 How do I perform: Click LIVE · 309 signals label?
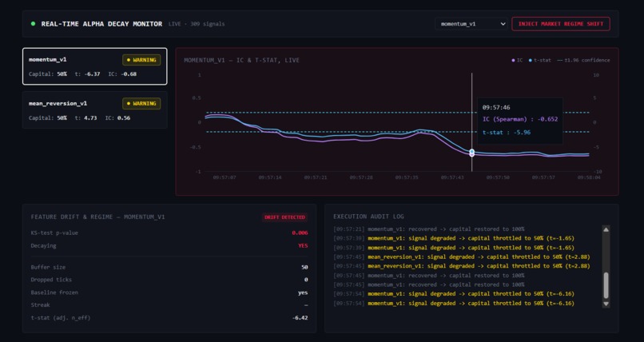tap(197, 24)
